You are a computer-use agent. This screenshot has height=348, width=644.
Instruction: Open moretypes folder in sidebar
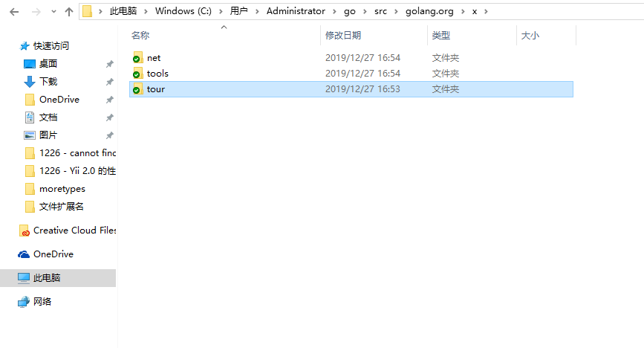point(62,189)
